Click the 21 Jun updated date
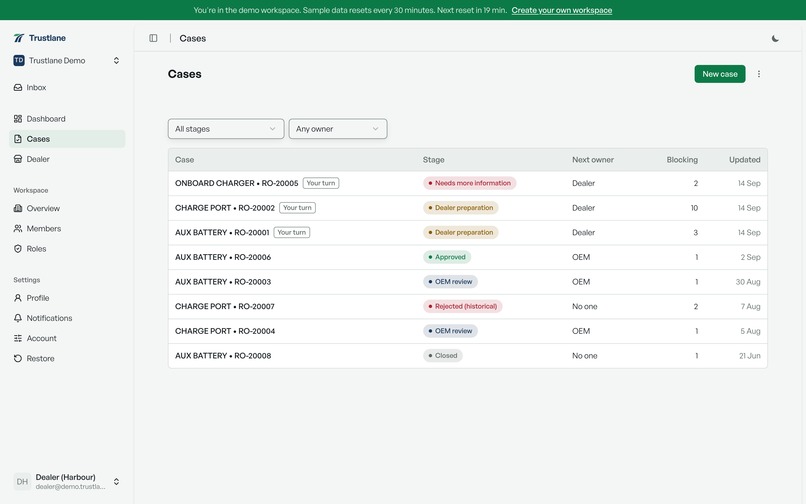Screen dimensions: 806x504 (x=749, y=356)
